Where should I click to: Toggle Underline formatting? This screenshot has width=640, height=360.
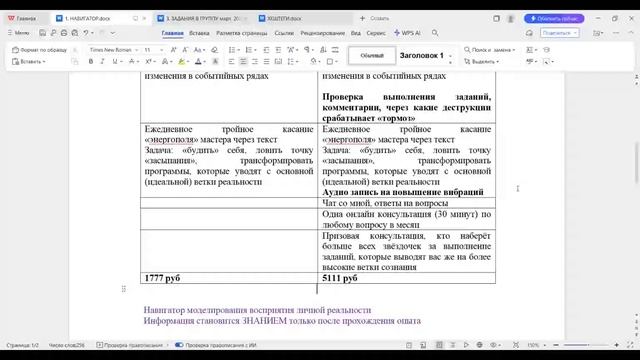click(x=115, y=62)
